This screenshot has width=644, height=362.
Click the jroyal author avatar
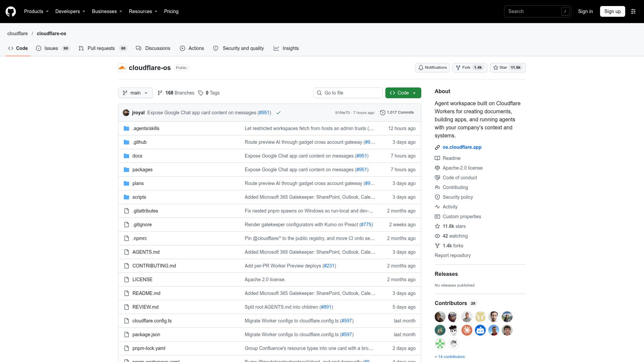coord(126,113)
